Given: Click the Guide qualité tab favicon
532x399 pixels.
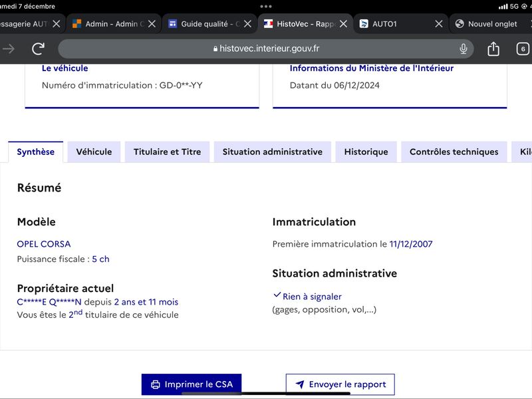Looking at the screenshot, I should [x=173, y=24].
